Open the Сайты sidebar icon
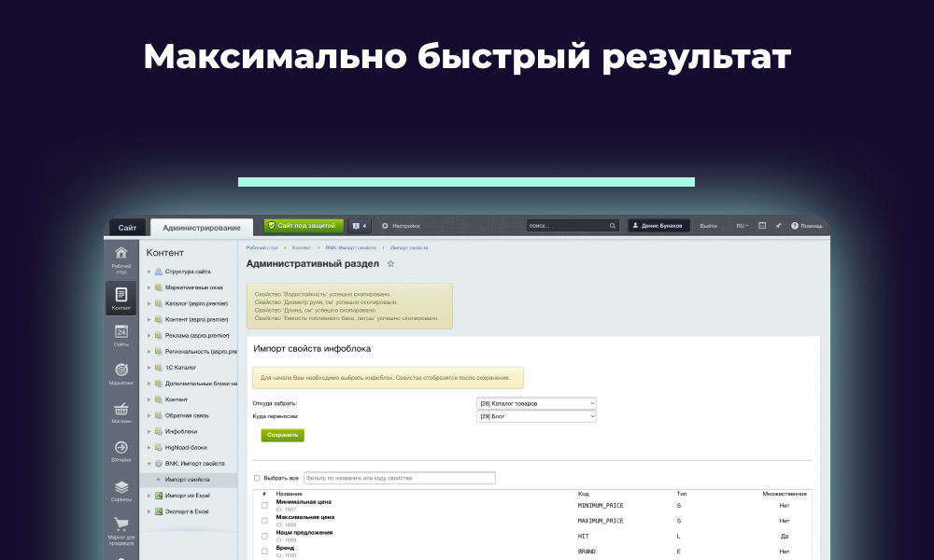Screen dimensions: 934x560 point(120,333)
